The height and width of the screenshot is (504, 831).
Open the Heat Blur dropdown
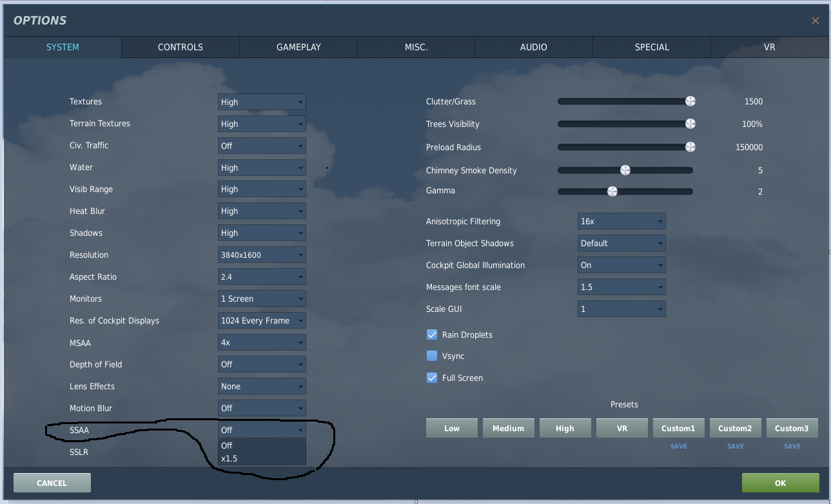pyautogui.click(x=262, y=211)
